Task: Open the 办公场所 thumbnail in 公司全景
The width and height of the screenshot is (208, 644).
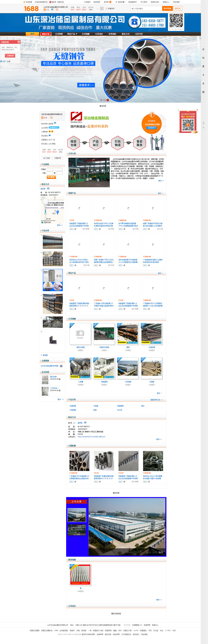Action: [77, 530]
